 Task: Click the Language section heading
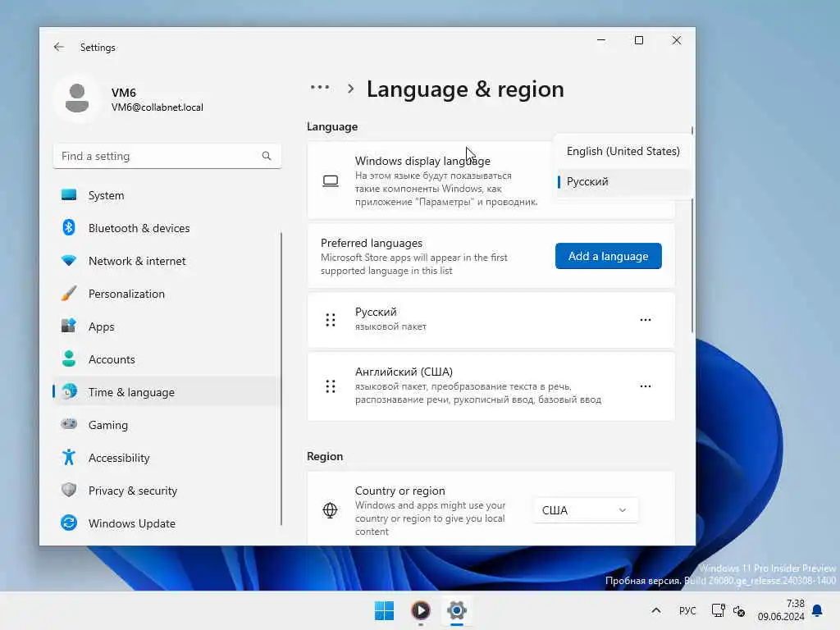click(x=332, y=126)
